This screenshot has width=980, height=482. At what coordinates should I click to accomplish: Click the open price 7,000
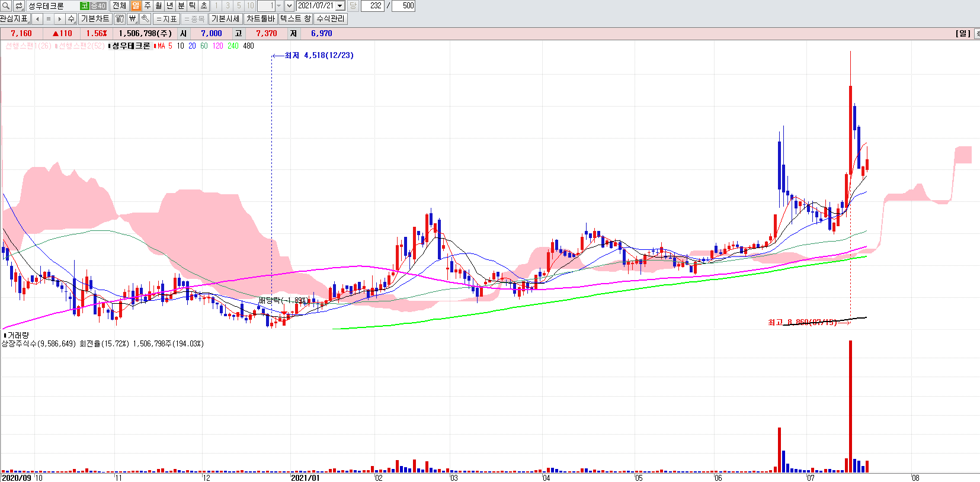coord(212,34)
